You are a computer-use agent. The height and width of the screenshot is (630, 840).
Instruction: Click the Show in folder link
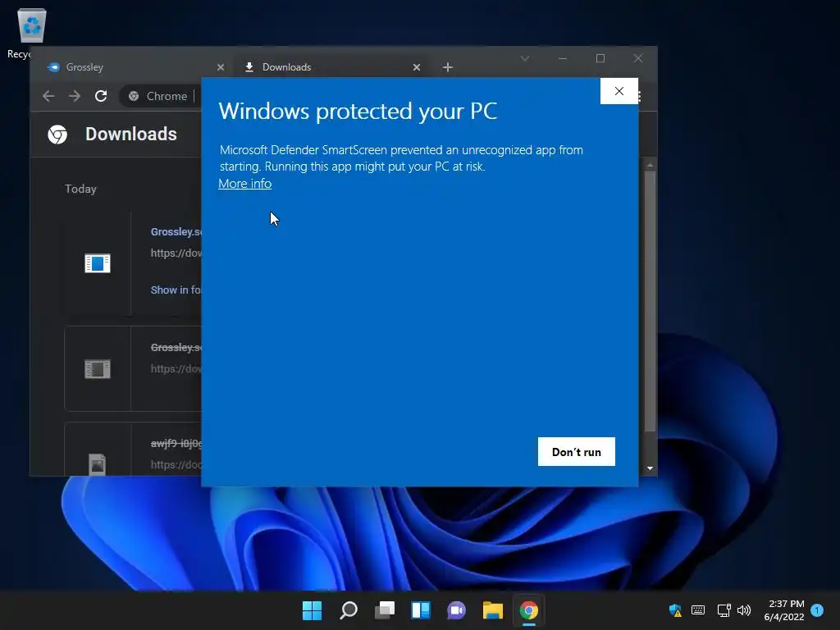[176, 290]
